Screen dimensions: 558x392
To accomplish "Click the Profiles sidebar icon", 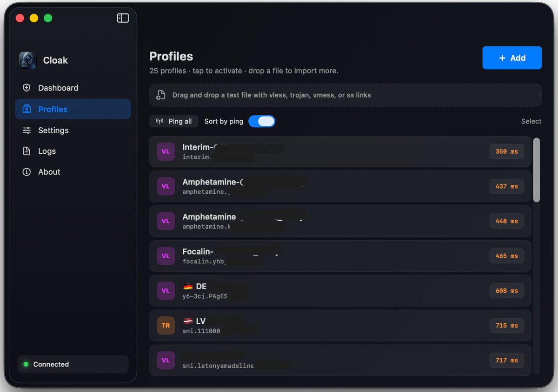I will click(x=27, y=109).
